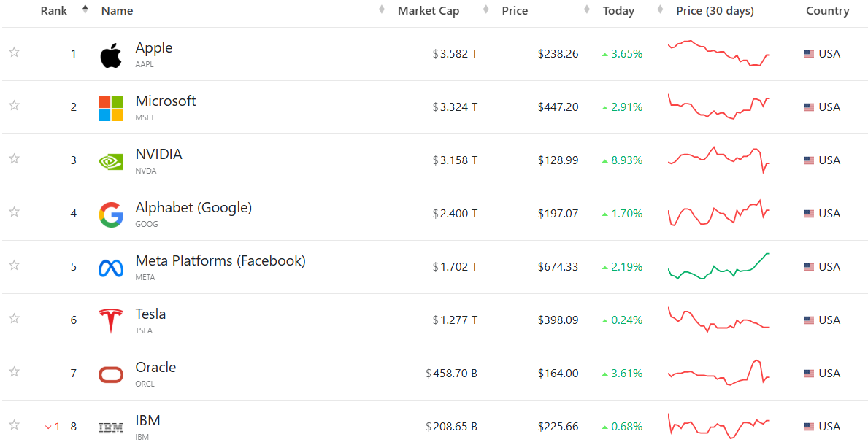This screenshot has height=445, width=868.
Task: Toggle the favorite star beside Tesla
Action: click(14, 319)
